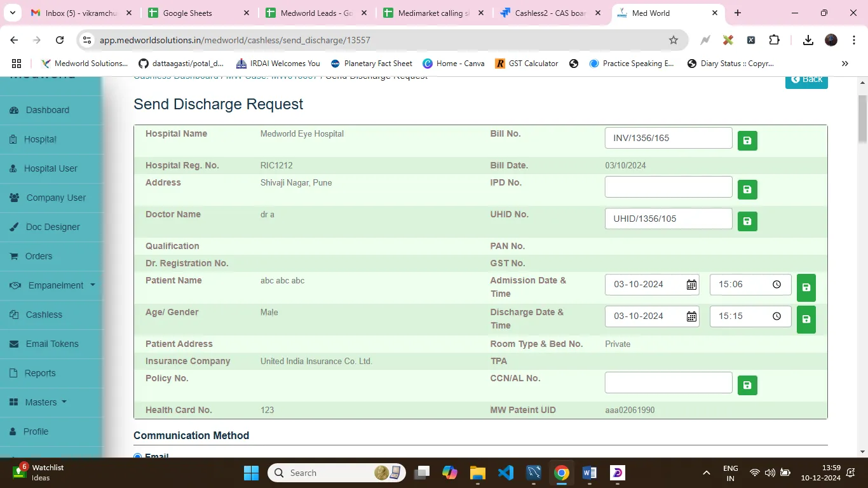Image resolution: width=868 pixels, height=488 pixels.
Task: Open calendar picker for Admission Date
Action: pos(691,285)
